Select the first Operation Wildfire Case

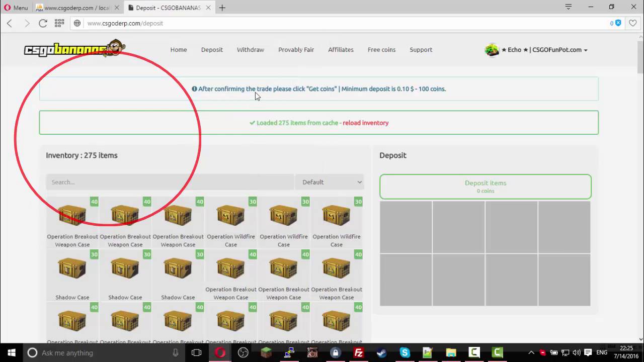pos(231,222)
